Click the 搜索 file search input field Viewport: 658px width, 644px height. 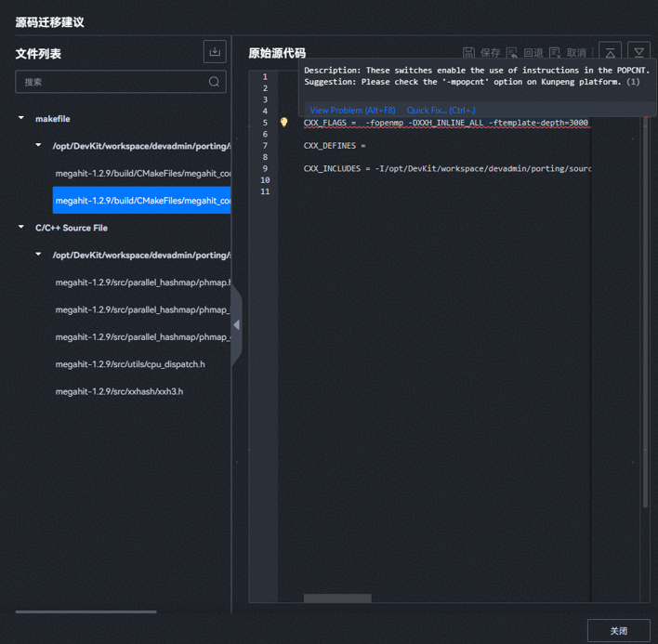click(x=112, y=82)
